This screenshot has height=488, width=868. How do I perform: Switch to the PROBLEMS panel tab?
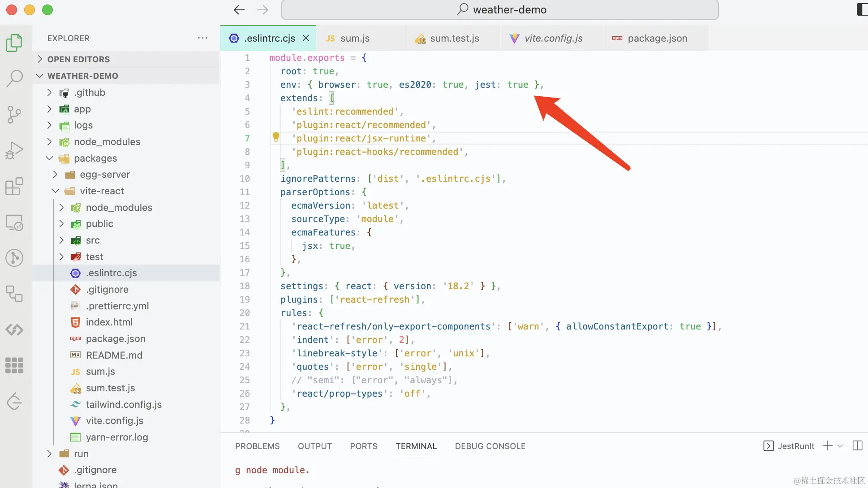(257, 446)
